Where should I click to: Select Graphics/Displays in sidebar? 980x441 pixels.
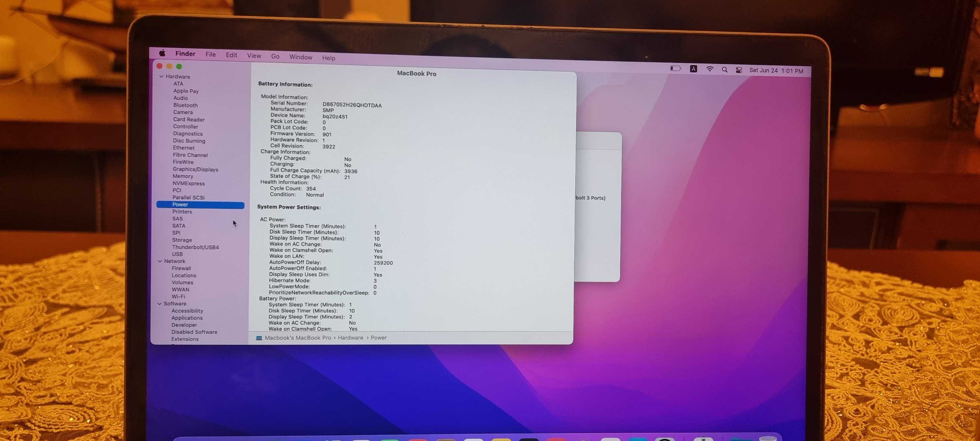coord(195,169)
